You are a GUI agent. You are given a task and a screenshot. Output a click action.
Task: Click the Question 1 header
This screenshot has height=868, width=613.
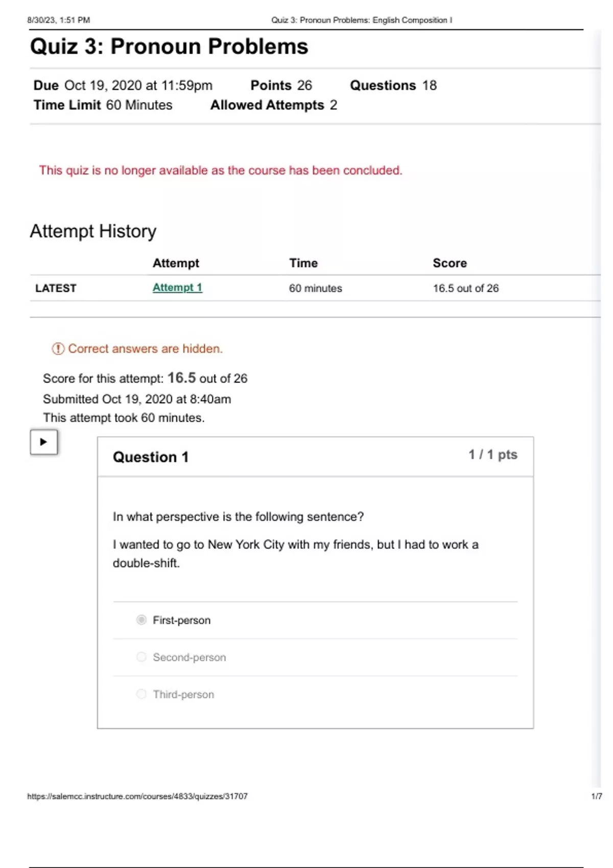[x=151, y=457]
